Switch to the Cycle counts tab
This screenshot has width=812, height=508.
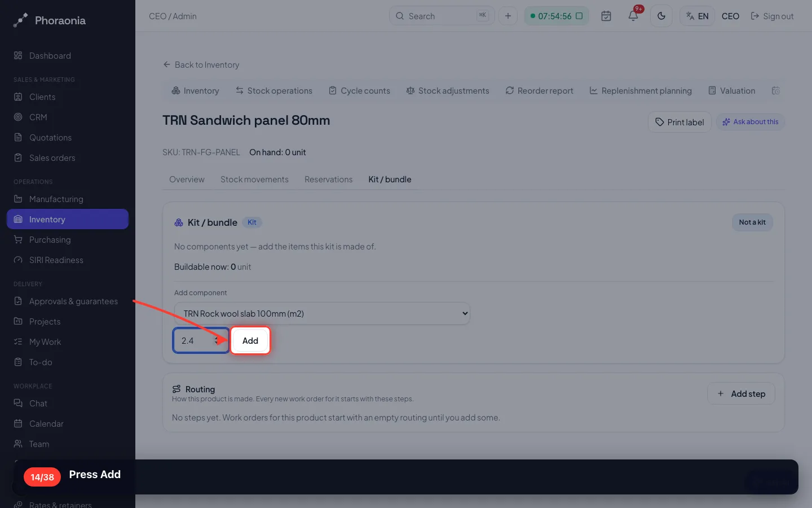click(x=360, y=91)
